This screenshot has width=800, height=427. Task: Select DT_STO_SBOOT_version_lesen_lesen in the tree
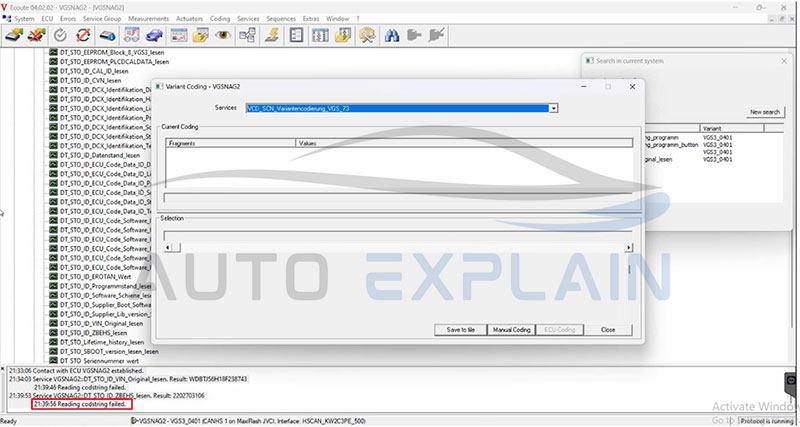point(109,351)
